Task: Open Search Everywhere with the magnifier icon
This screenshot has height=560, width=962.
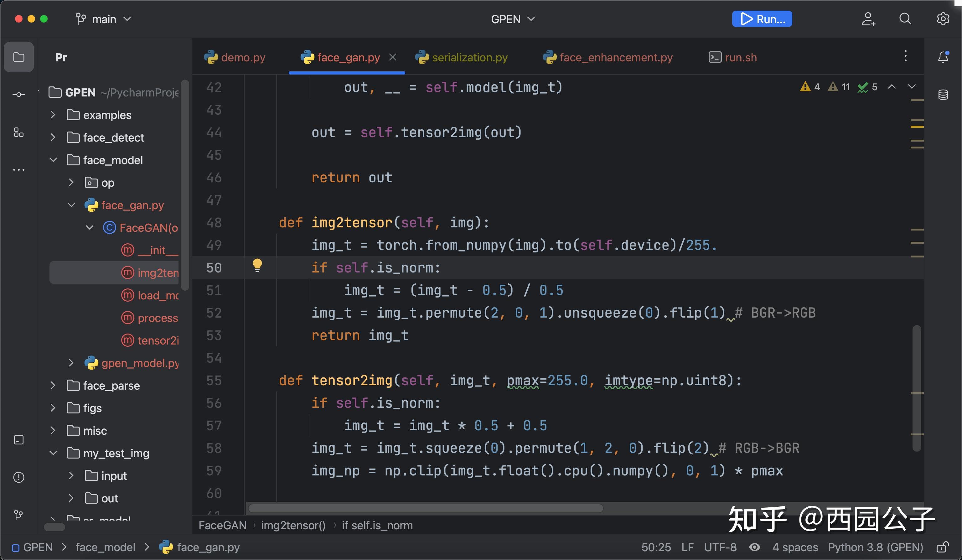Action: 906,19
